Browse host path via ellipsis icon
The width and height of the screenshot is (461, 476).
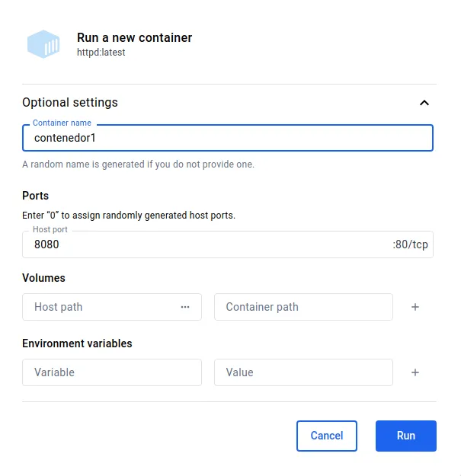pos(185,307)
